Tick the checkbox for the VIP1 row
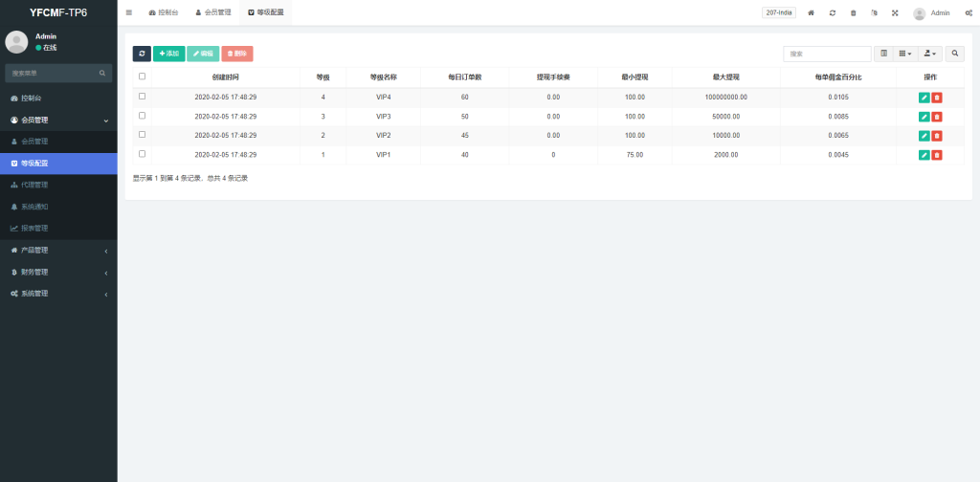Image resolution: width=980 pixels, height=482 pixels. point(143,154)
